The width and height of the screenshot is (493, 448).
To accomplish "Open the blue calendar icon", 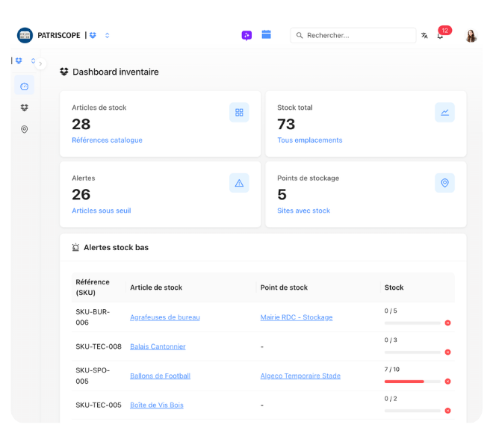I will click(267, 34).
